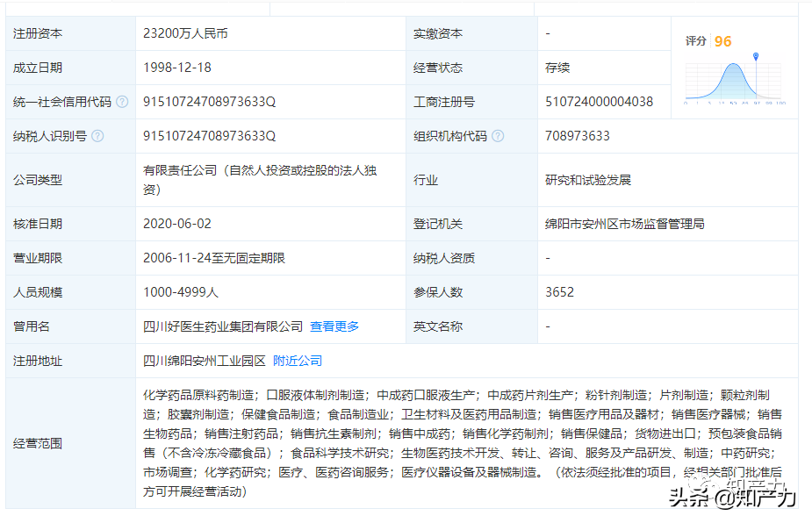This screenshot has height=523, width=812.
Task: Select operating status 存续
Action: click(x=557, y=68)
